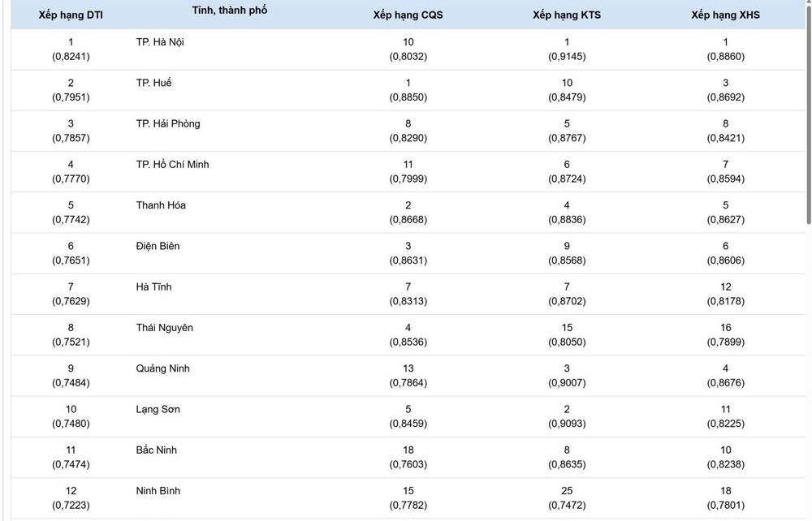Image resolution: width=812 pixels, height=521 pixels.
Task: Click the TP. Hồ Chí Minh entry
Action: point(172,164)
